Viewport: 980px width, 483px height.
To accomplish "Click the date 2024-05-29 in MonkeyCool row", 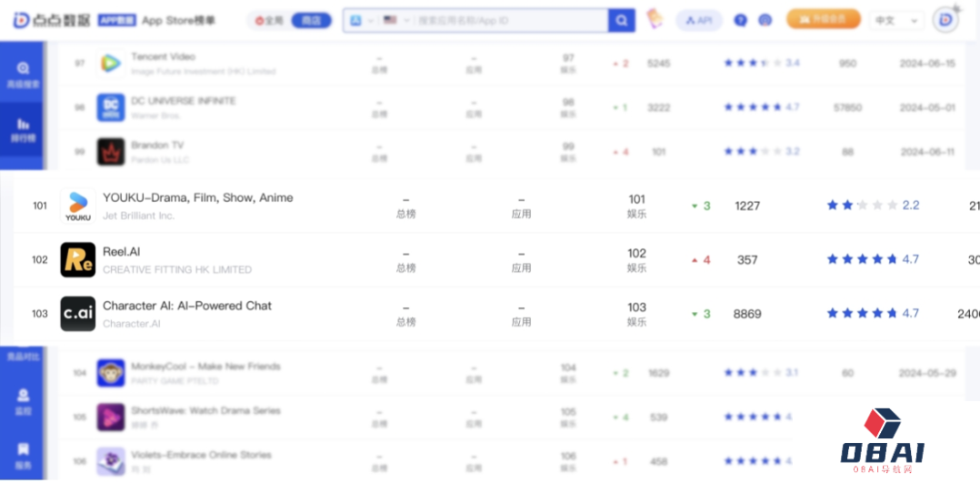I will point(927,373).
